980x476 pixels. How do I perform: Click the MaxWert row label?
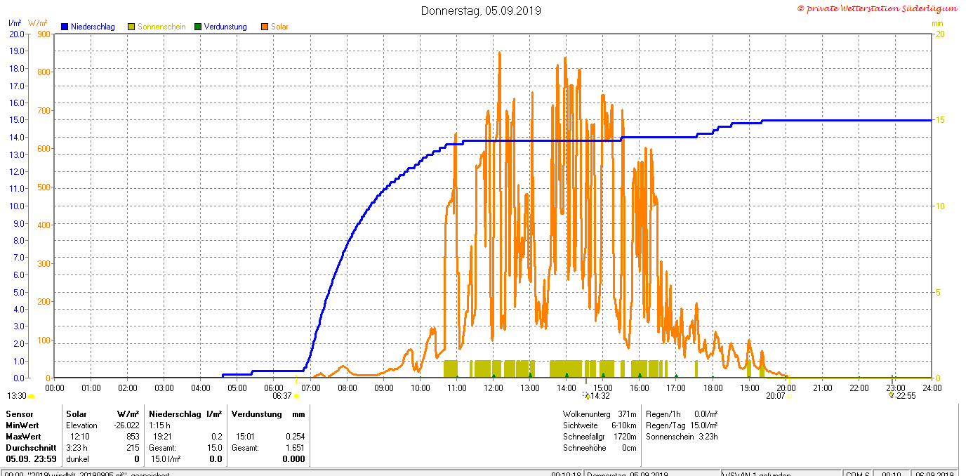click(x=24, y=437)
